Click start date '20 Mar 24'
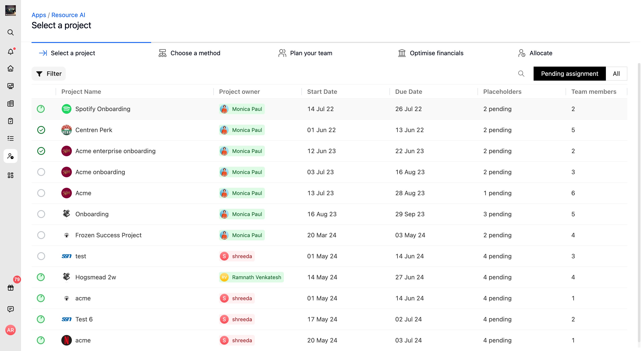Image resolution: width=644 pixels, height=351 pixels. coord(322,235)
